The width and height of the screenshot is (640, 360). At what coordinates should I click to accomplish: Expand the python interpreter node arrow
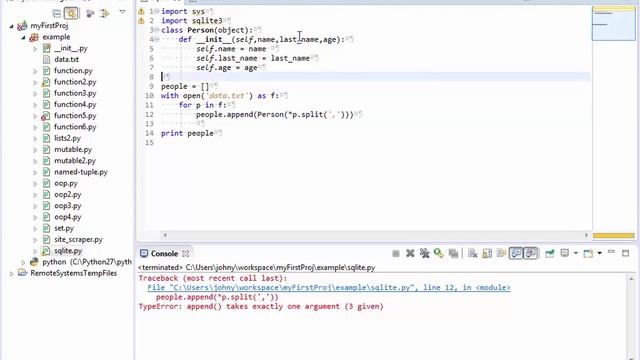click(23, 262)
